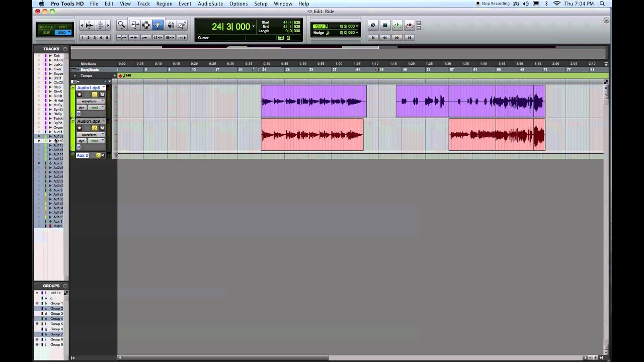Record-enable the Audio1.dp8 track
The image size is (644, 362).
79,95
